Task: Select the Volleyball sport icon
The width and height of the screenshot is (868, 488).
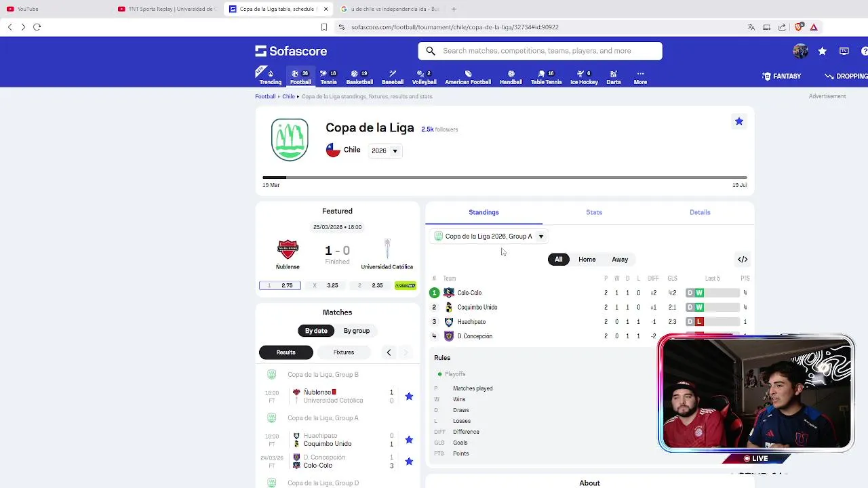Action: point(424,77)
